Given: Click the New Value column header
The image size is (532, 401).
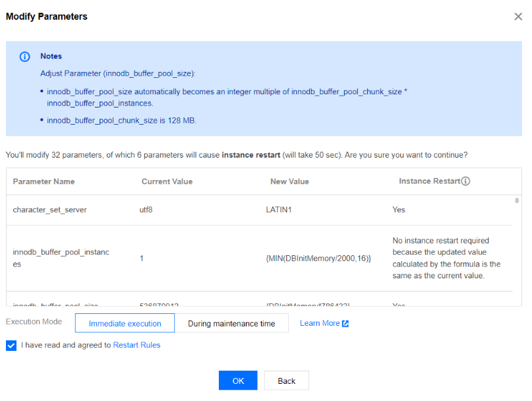Looking at the screenshot, I should click(289, 181).
